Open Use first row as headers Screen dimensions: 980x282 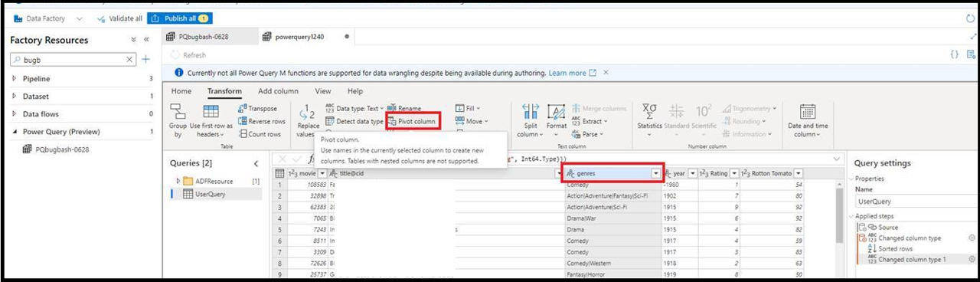pyautogui.click(x=211, y=120)
